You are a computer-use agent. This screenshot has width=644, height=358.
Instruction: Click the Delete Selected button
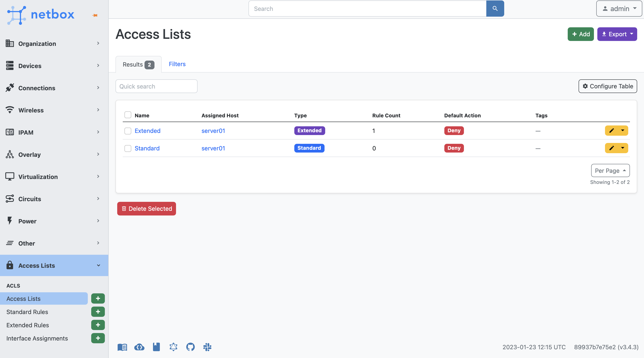146,208
